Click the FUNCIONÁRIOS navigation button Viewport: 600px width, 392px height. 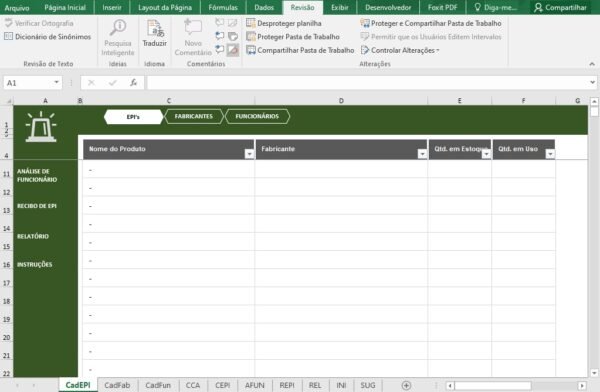tap(257, 116)
